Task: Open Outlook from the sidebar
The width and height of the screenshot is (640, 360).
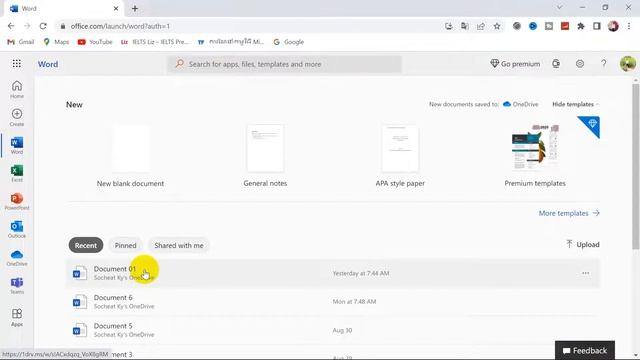Action: click(x=17, y=229)
